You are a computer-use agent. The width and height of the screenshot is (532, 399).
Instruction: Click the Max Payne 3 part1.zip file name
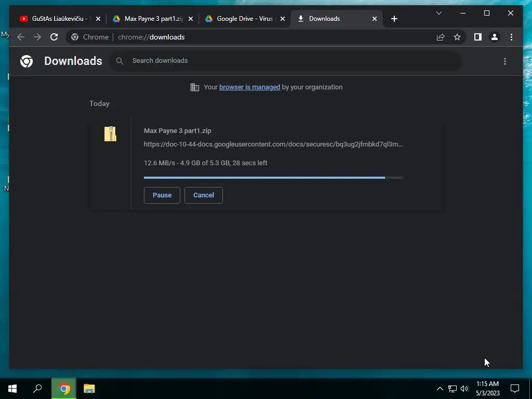click(x=178, y=130)
